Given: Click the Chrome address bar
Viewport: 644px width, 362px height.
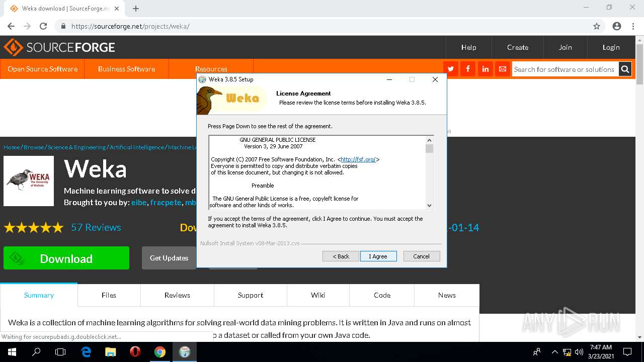Looking at the screenshot, I should [x=322, y=26].
